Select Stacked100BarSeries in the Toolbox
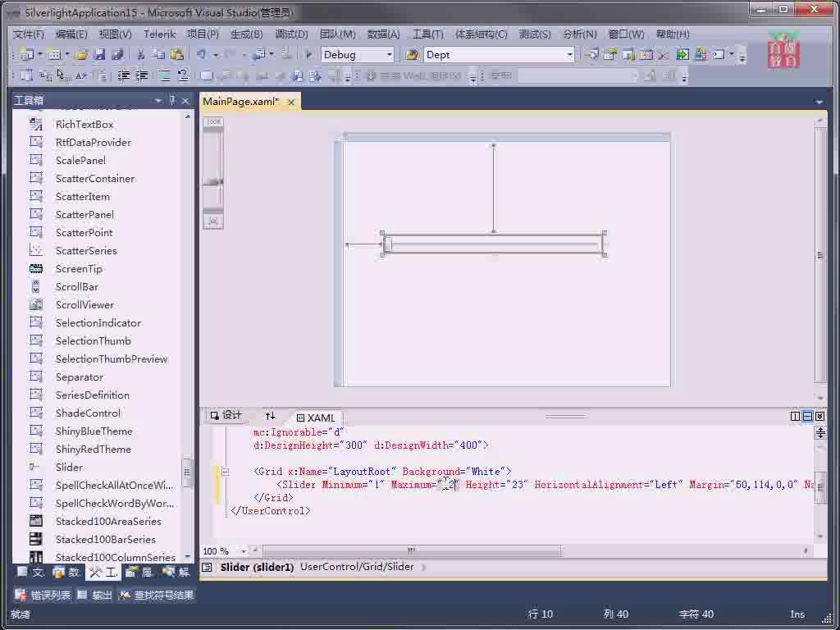Image resolution: width=840 pixels, height=630 pixels. pos(106,540)
